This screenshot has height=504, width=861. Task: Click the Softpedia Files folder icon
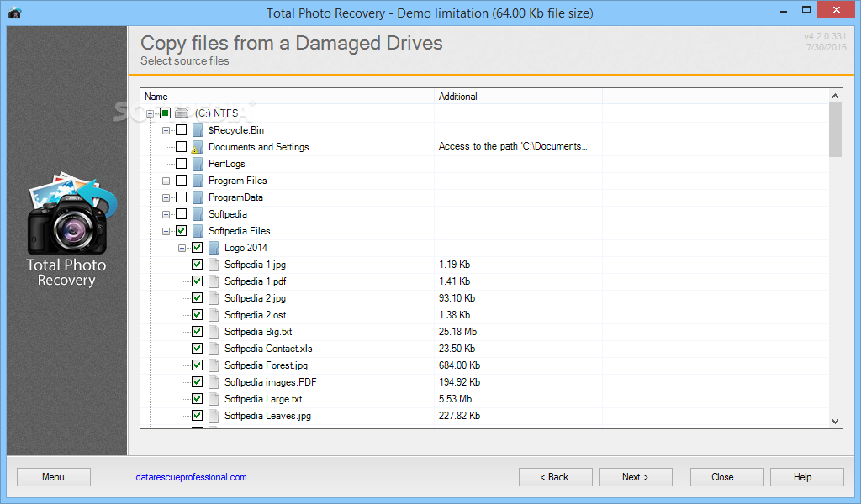[x=198, y=231]
